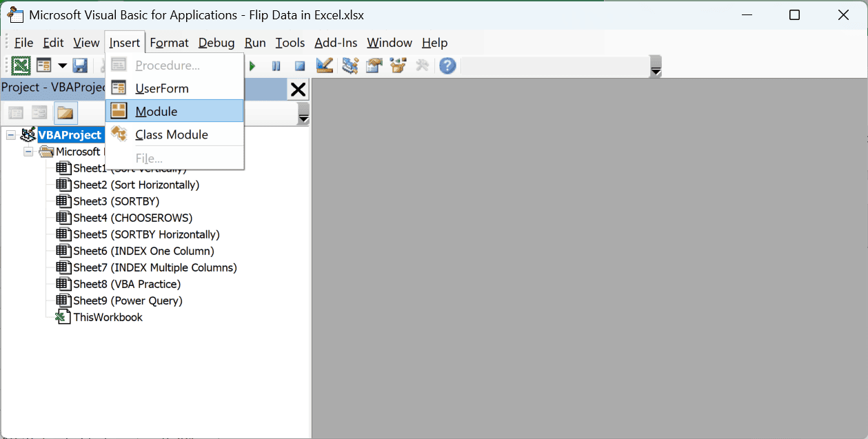The image size is (868, 439).
Task: Click the View Microsoft Excel toolbar icon
Action: click(x=21, y=65)
